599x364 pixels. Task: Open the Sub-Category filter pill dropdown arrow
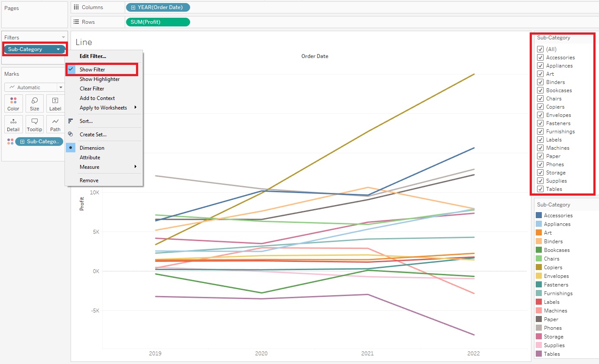pos(58,49)
